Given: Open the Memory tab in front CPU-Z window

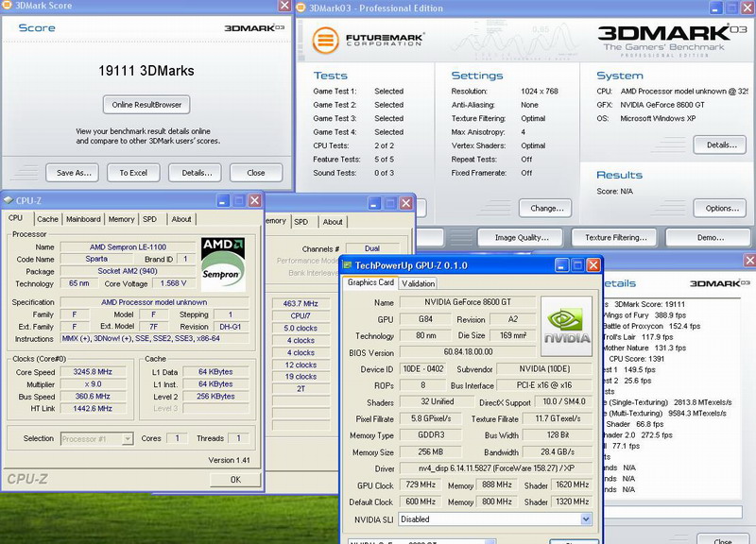Looking at the screenshot, I should 121,219.
